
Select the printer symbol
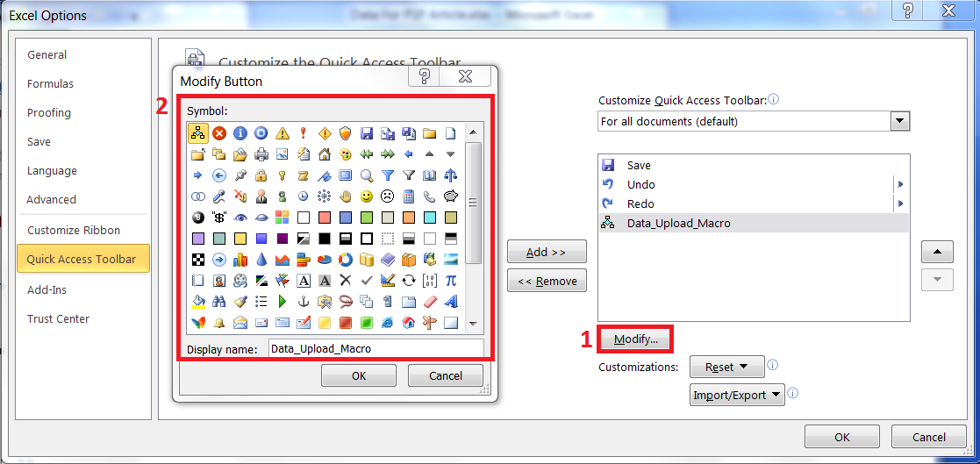(261, 154)
